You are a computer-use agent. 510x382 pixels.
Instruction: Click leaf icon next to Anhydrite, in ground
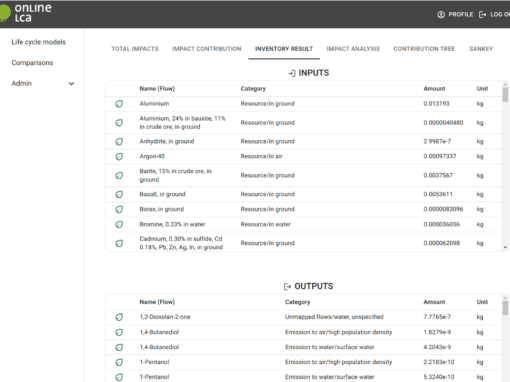coord(119,142)
